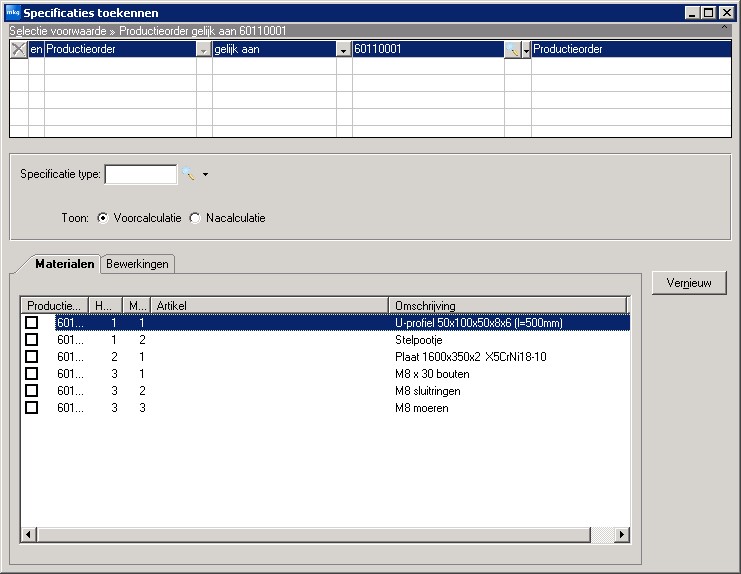
Task: Click the Productieorder description cell at row end
Action: (x=631, y=49)
